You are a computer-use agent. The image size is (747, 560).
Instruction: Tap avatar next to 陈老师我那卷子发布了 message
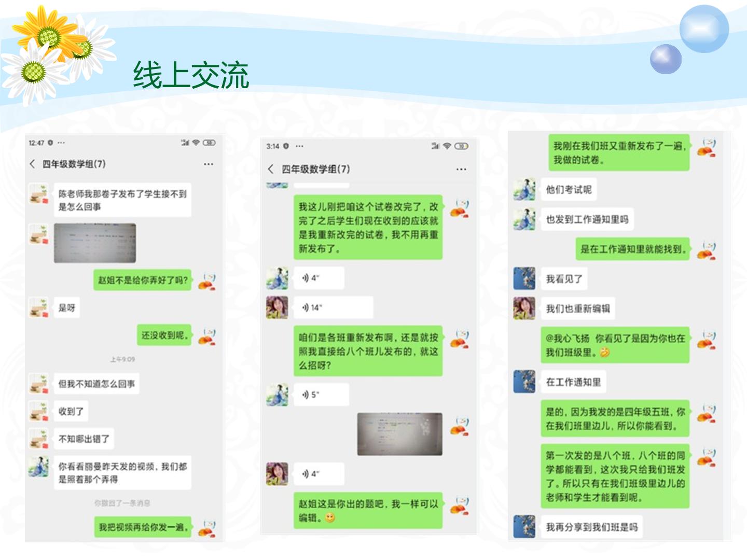38,193
